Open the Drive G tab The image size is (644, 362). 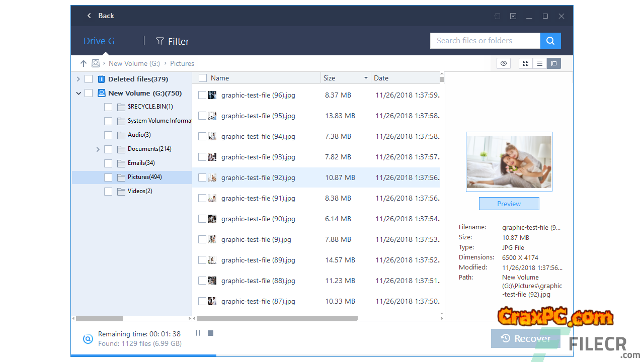(99, 41)
